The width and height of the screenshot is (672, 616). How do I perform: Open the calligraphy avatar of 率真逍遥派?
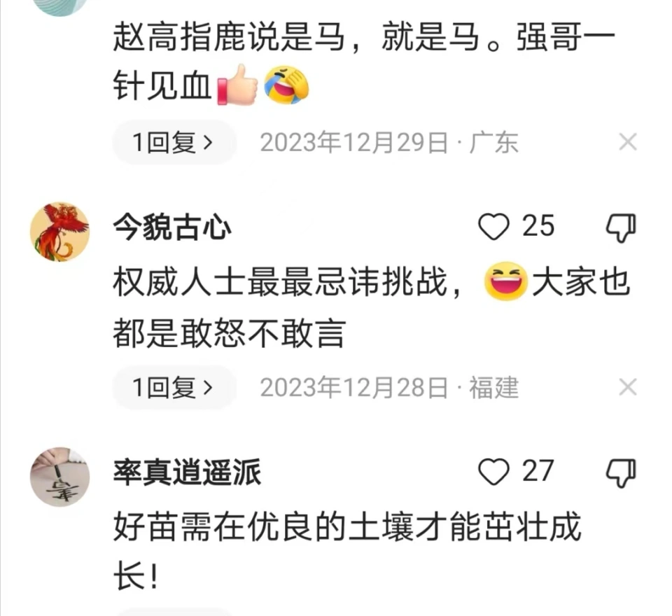tap(59, 477)
